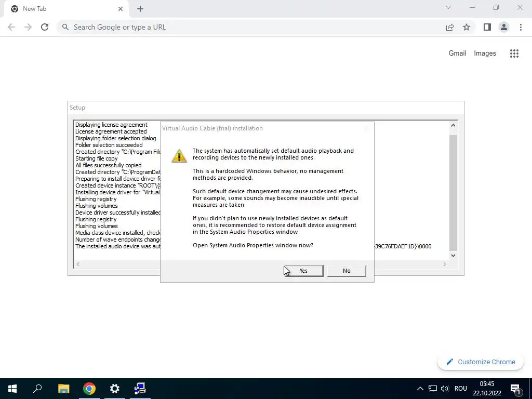The height and width of the screenshot is (399, 532).
Task: Select 'License agreement accepted' log line
Action: (111, 131)
